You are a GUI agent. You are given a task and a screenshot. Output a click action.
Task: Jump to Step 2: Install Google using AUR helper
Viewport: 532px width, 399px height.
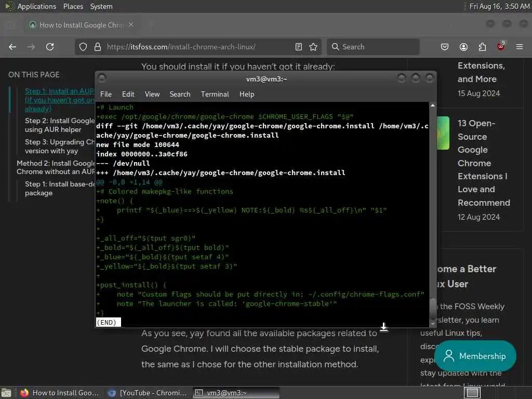pos(60,125)
